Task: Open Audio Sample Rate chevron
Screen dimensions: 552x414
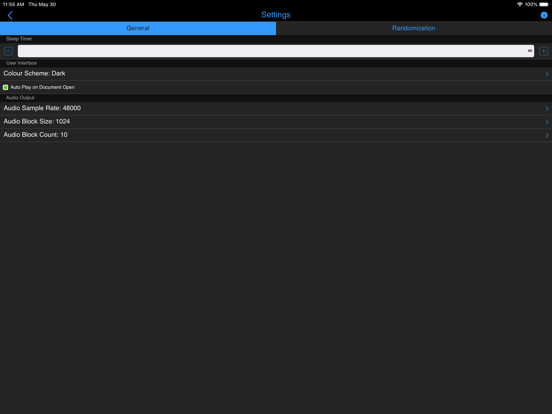Action: [x=547, y=108]
